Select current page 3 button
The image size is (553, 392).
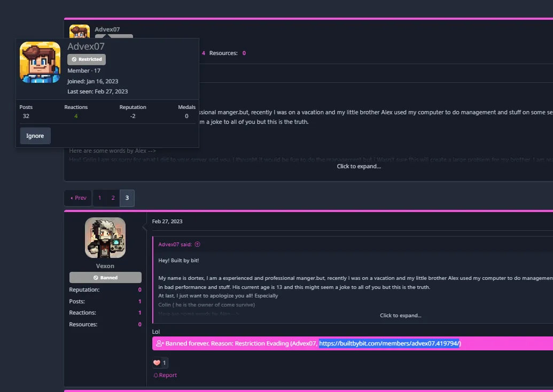click(x=127, y=198)
